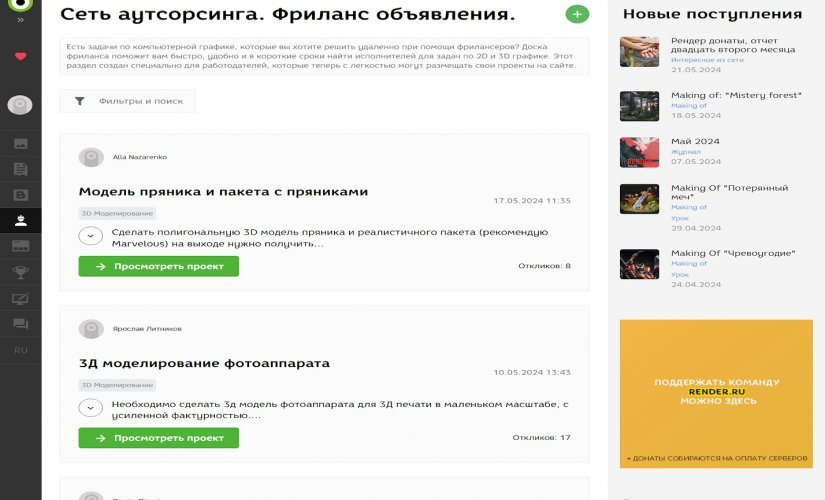Expand description of пряника listing
Screen dimensions: 825x500
coord(90,236)
